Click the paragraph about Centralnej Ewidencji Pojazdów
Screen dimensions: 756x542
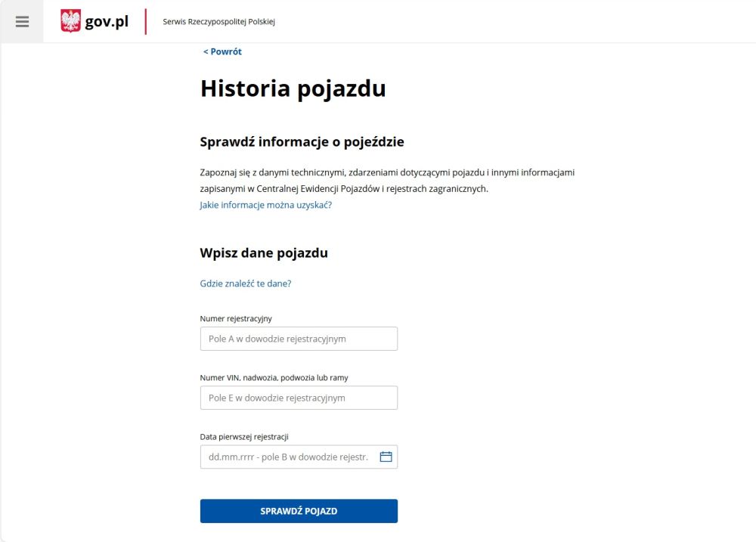[x=387, y=181]
